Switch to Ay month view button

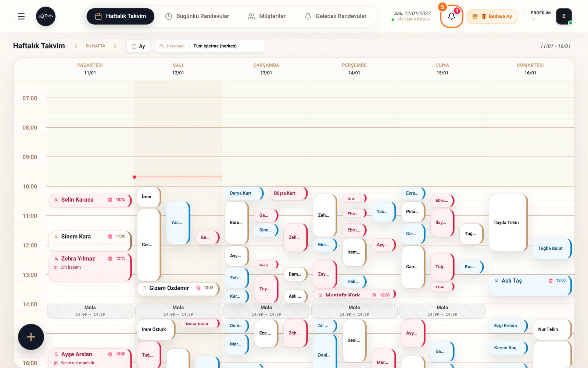click(138, 46)
